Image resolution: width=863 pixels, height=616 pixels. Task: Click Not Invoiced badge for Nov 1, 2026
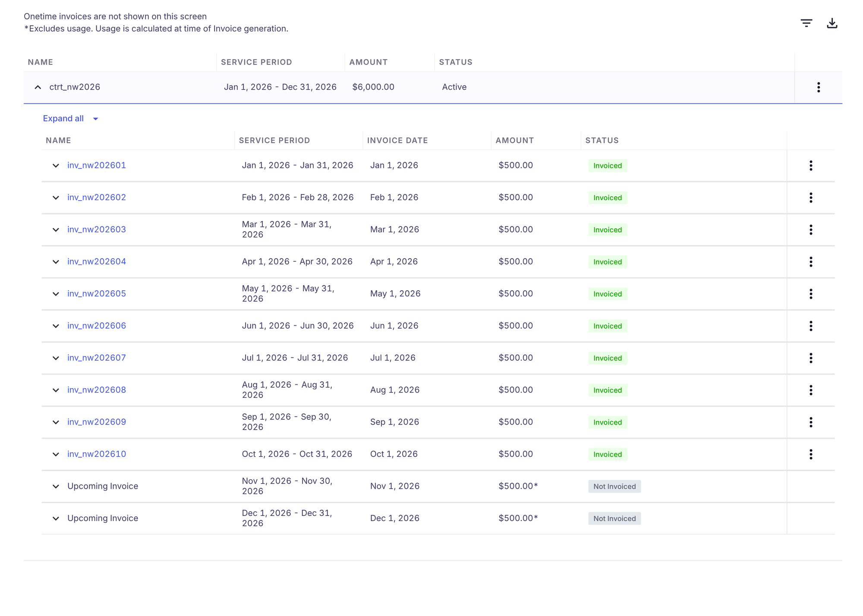pyautogui.click(x=614, y=487)
